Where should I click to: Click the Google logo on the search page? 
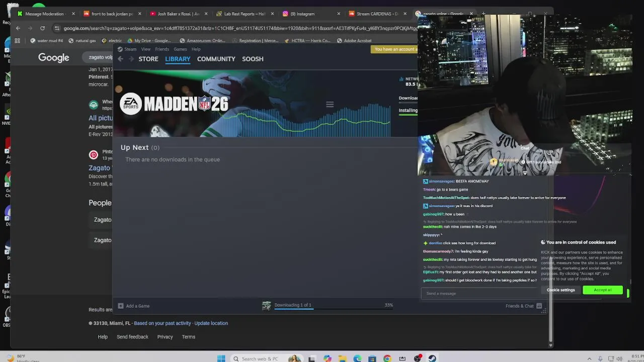tap(54, 58)
